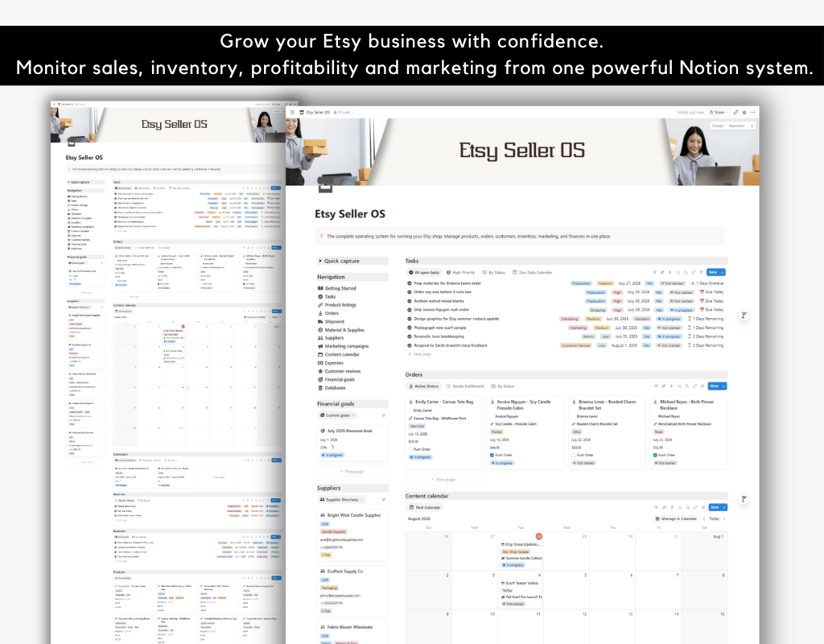This screenshot has width=824, height=644.
Task: Check Rush Order on the Brianna Lewis order card
Action: coord(573,456)
